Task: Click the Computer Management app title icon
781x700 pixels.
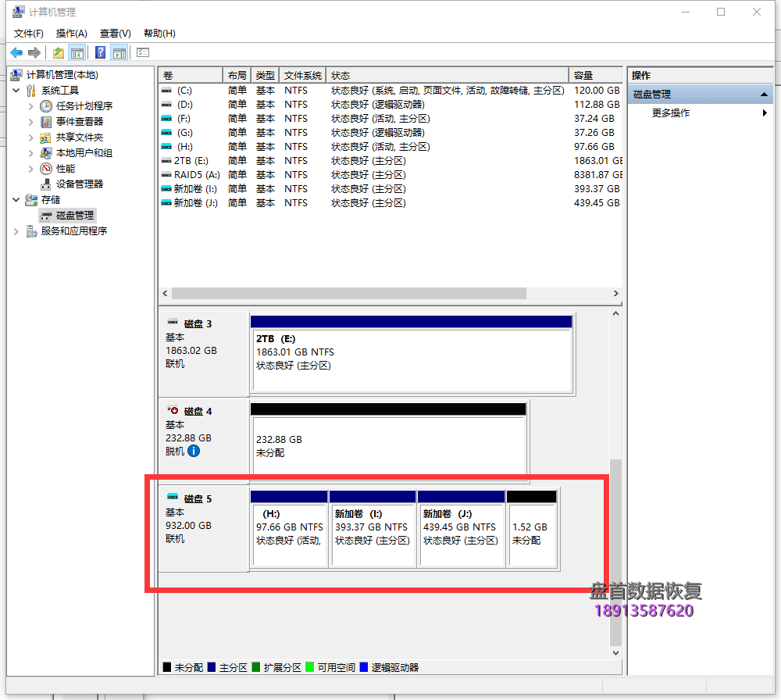Action: coord(19,12)
